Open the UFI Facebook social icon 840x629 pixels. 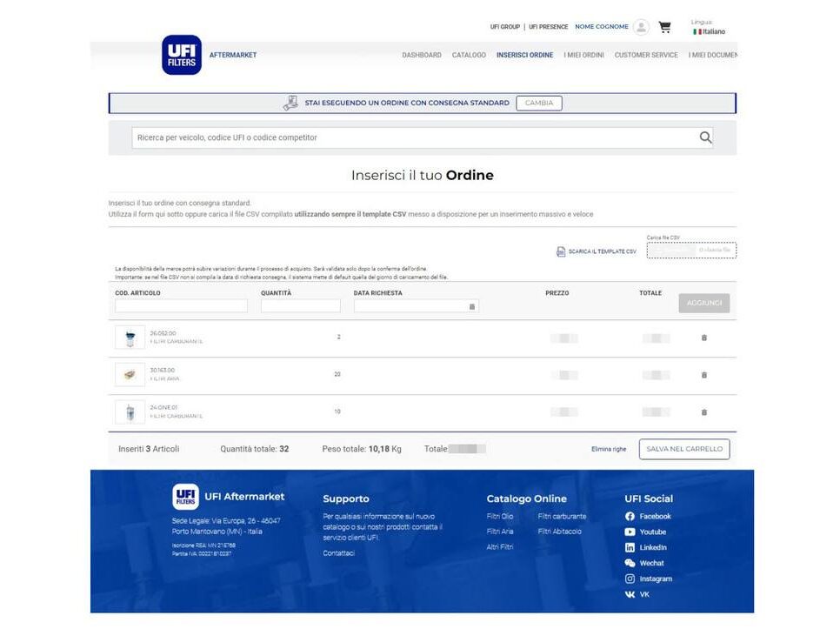(x=629, y=516)
